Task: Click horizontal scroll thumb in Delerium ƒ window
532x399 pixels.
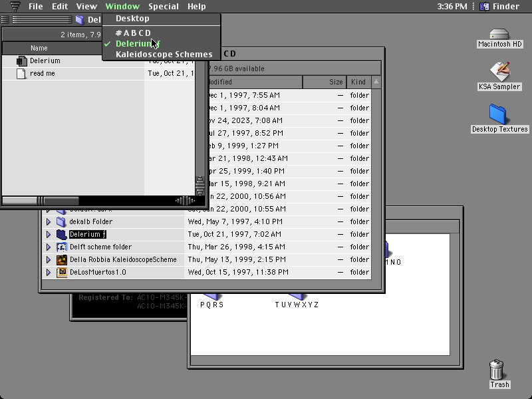Action: tap(41, 201)
